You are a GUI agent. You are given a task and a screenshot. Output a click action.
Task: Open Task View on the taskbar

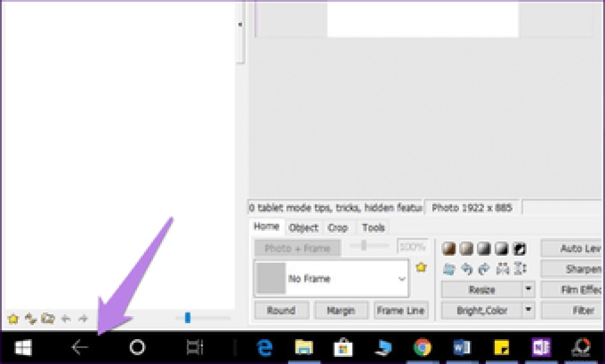pos(194,347)
